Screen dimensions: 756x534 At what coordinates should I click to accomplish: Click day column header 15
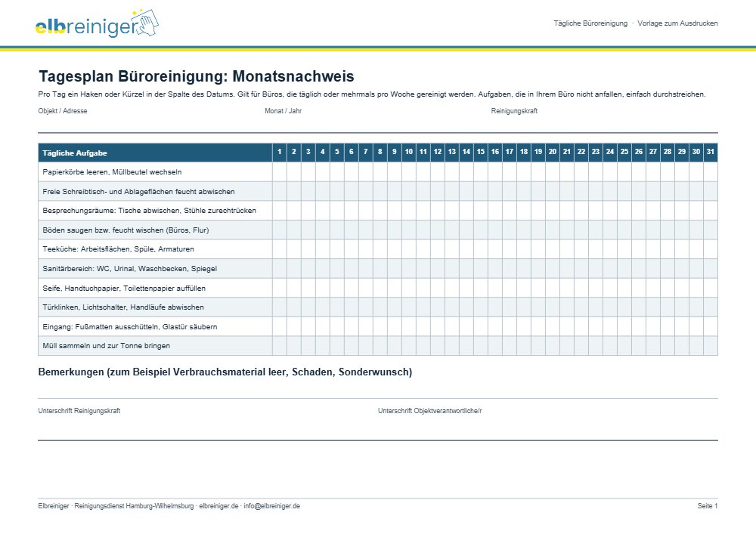(481, 152)
